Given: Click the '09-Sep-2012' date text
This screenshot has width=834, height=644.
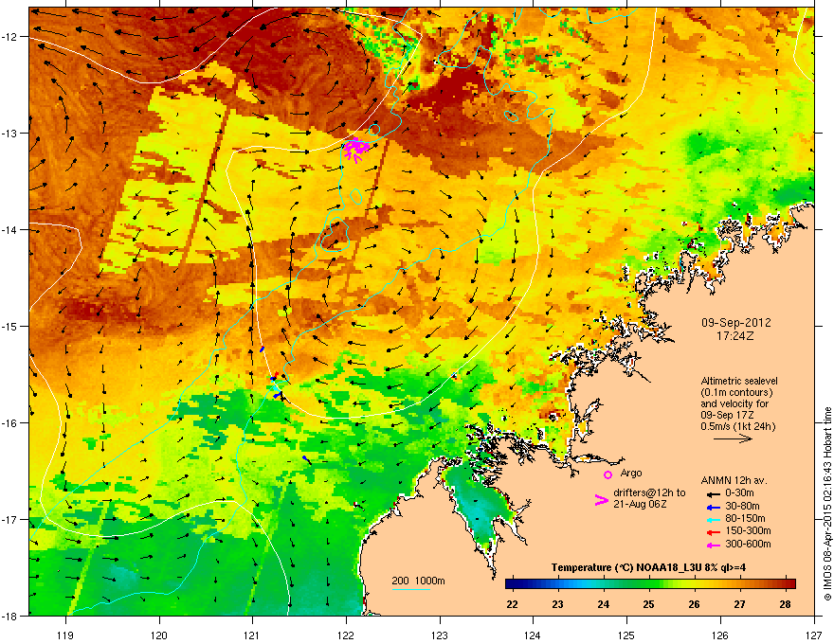Looking at the screenshot, I should click(x=735, y=323).
